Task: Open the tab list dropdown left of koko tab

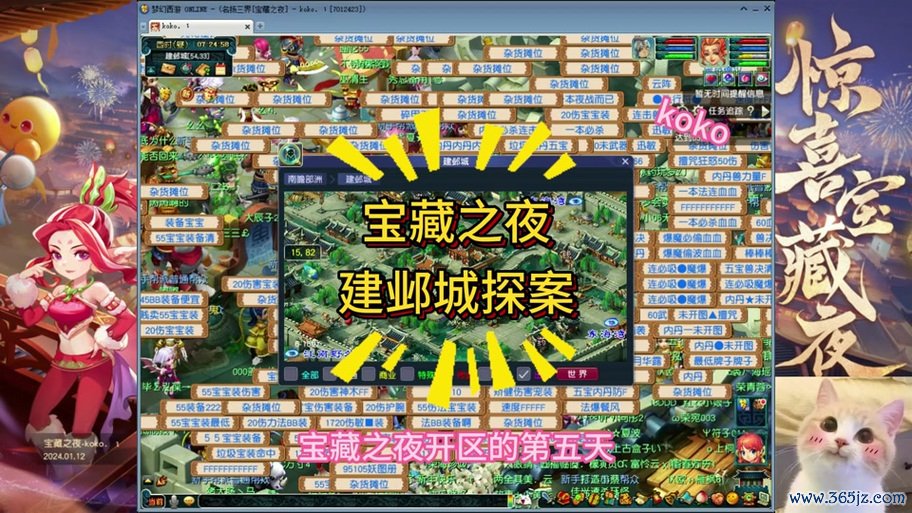Action: [143, 26]
